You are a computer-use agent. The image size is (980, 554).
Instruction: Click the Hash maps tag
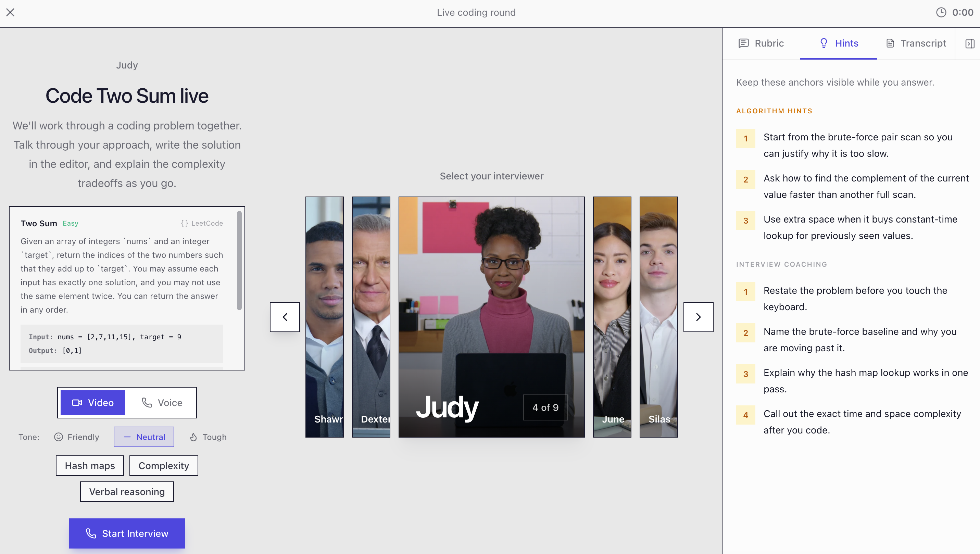pyautogui.click(x=90, y=465)
